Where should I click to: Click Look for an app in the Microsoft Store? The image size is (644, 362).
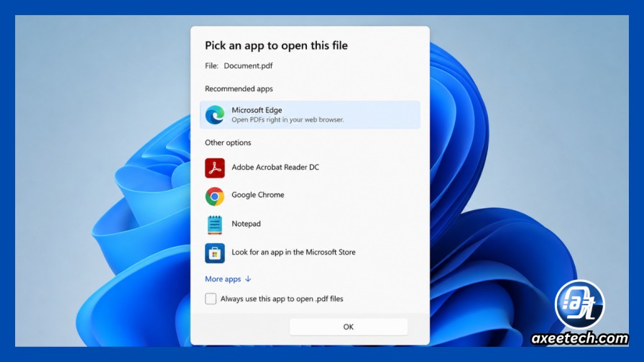[x=294, y=252]
